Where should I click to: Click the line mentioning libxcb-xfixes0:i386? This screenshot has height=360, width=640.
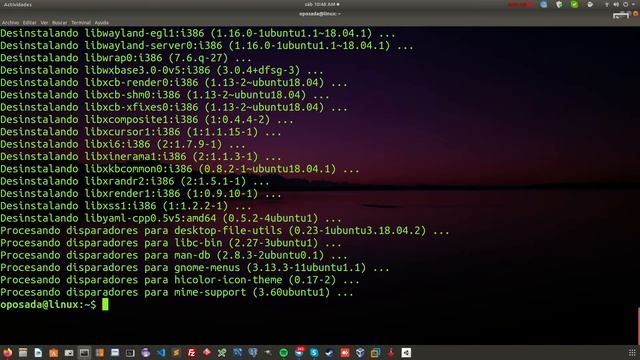[x=173, y=107]
